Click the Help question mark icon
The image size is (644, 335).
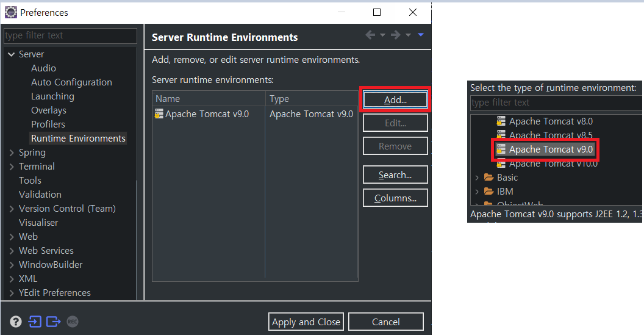[x=16, y=322]
